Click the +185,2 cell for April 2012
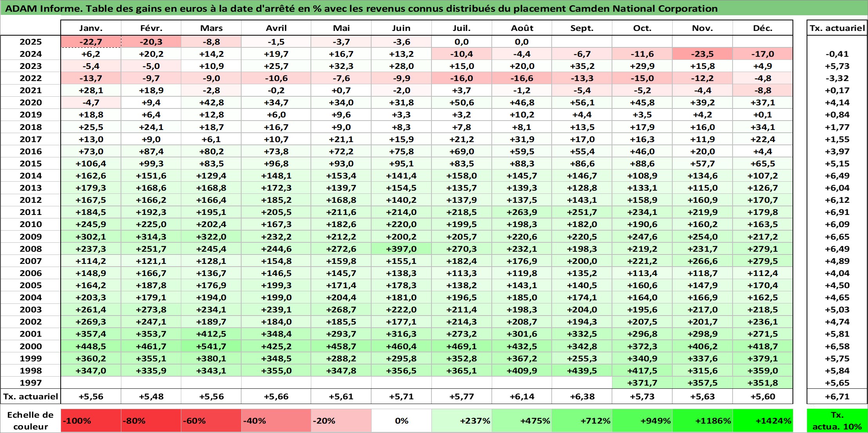The image size is (868, 433). (276, 200)
